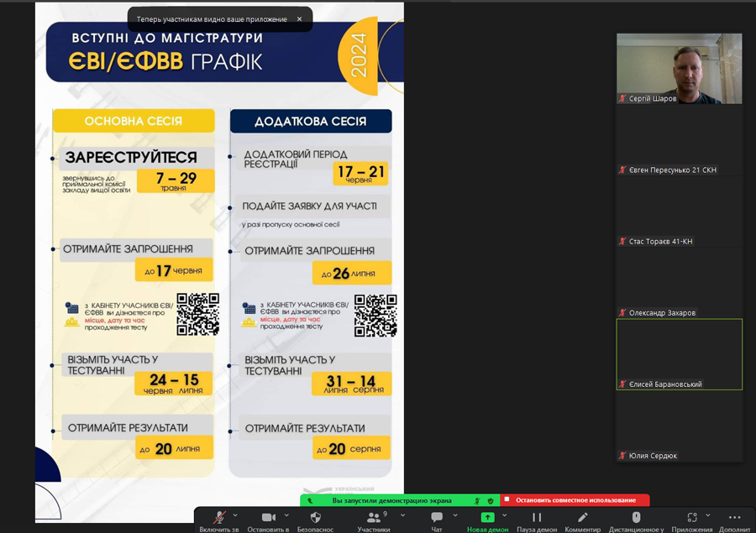Click calendar icon in ДОДАТКОВА СЕСІЯ cabinet note

[249, 308]
